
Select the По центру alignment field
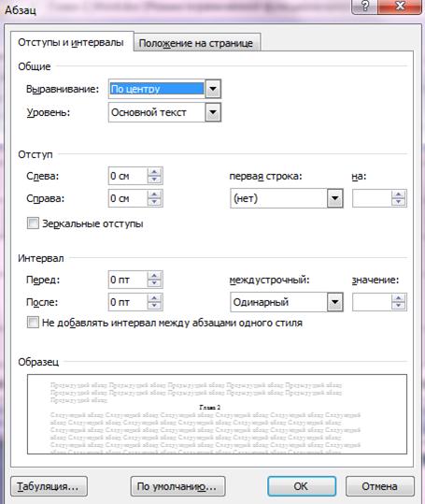(157, 89)
